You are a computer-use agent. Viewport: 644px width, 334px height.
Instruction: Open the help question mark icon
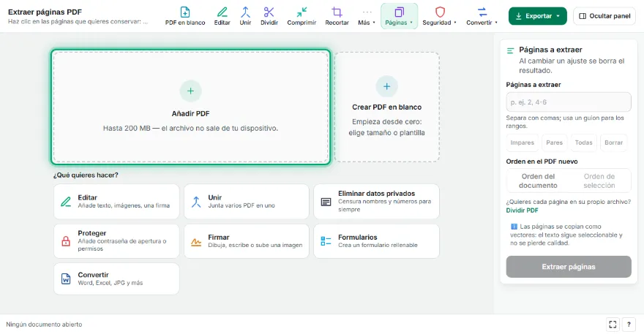pos(629,324)
